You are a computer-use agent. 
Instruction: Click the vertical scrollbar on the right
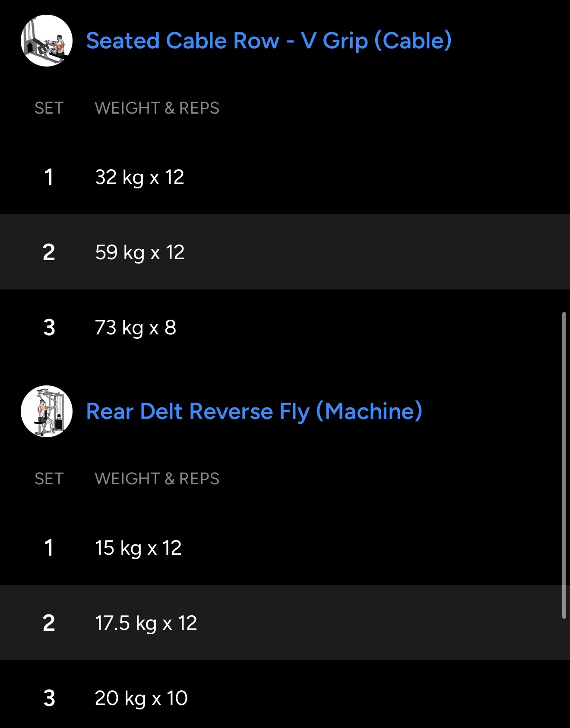564,465
